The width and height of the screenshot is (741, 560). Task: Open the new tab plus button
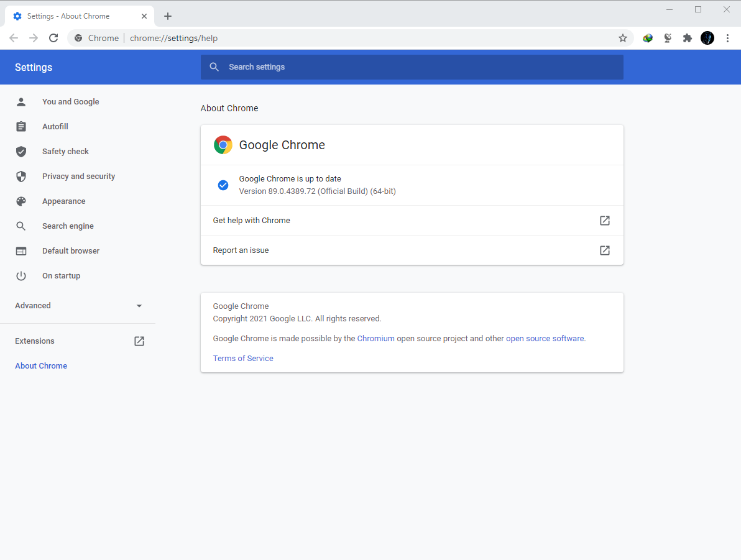(168, 16)
